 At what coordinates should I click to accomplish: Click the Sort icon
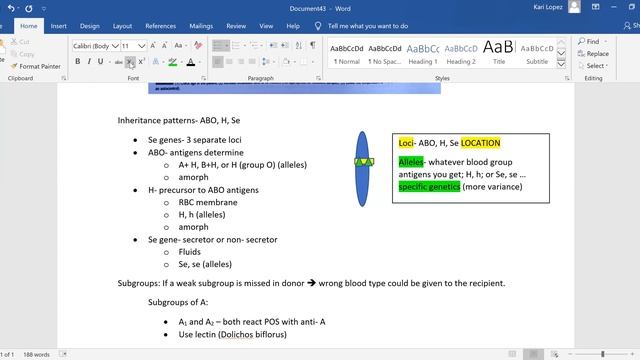299,46
